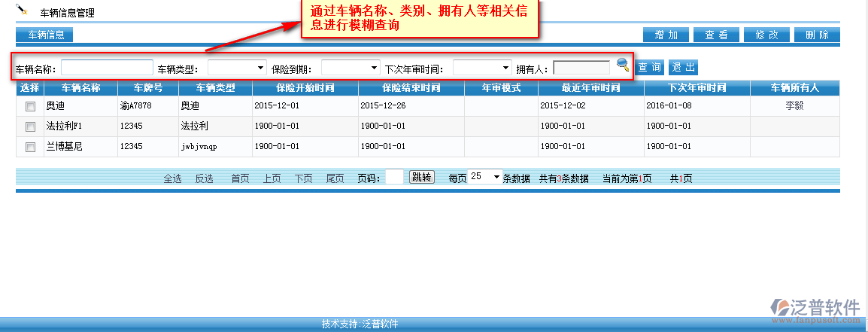Click the 下次年审时间 column header
Viewport: 868px width, 332px height.
coord(697,88)
